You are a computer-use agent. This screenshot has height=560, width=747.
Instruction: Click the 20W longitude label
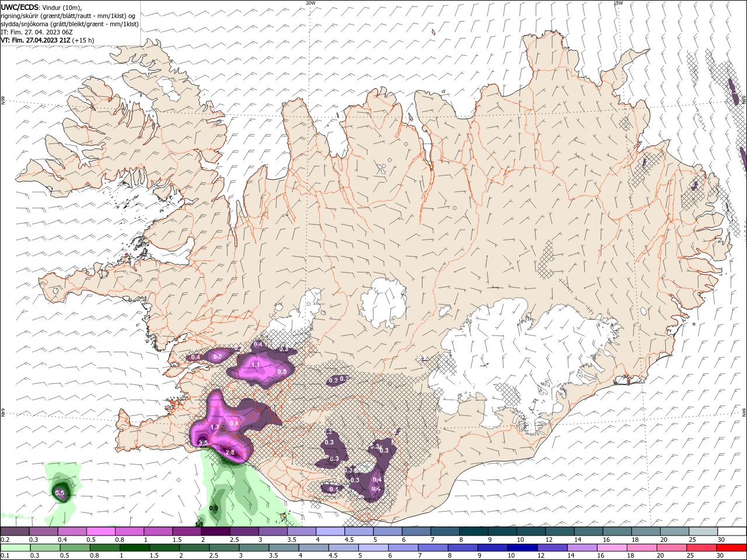(x=310, y=3)
